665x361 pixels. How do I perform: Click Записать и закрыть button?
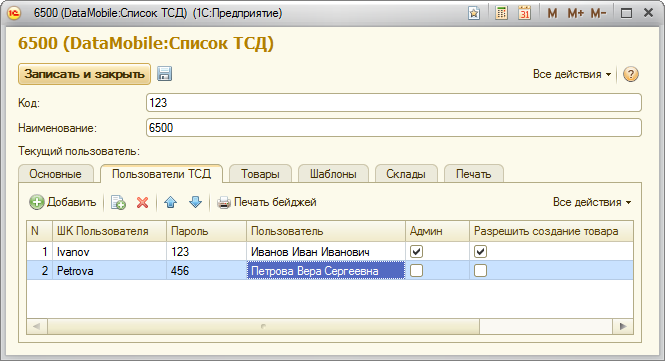(x=84, y=74)
